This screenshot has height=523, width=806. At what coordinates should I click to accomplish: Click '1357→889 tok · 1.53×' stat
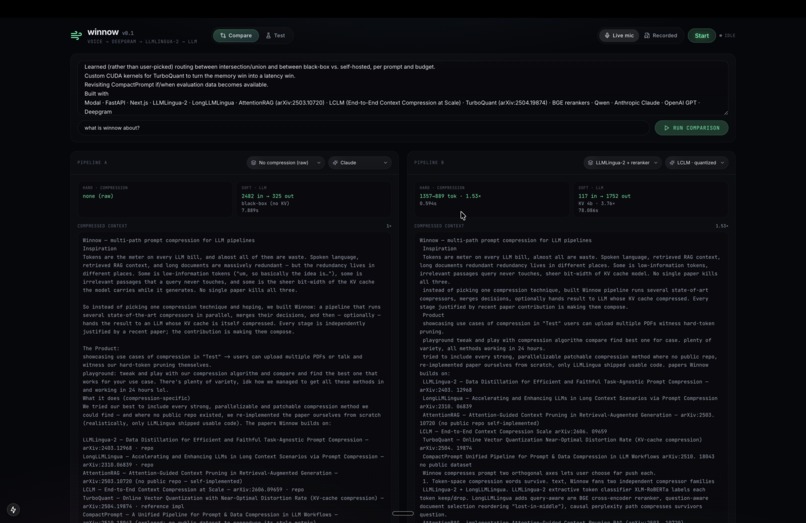point(450,196)
